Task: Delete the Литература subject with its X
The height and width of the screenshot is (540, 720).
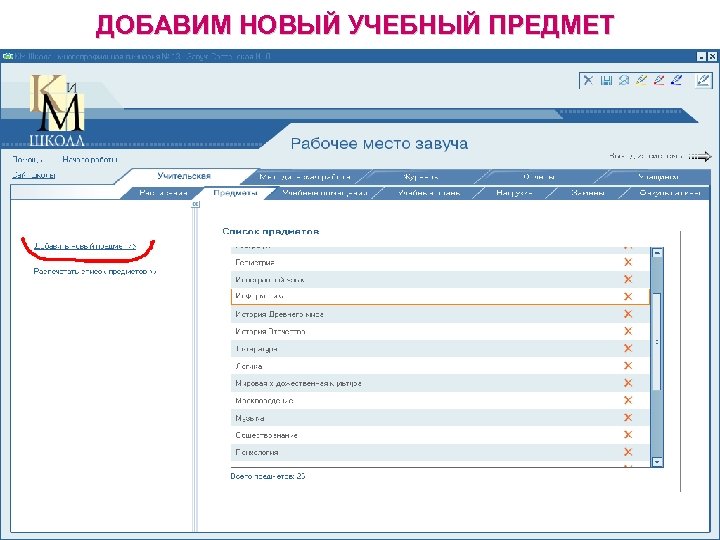Action: click(628, 349)
